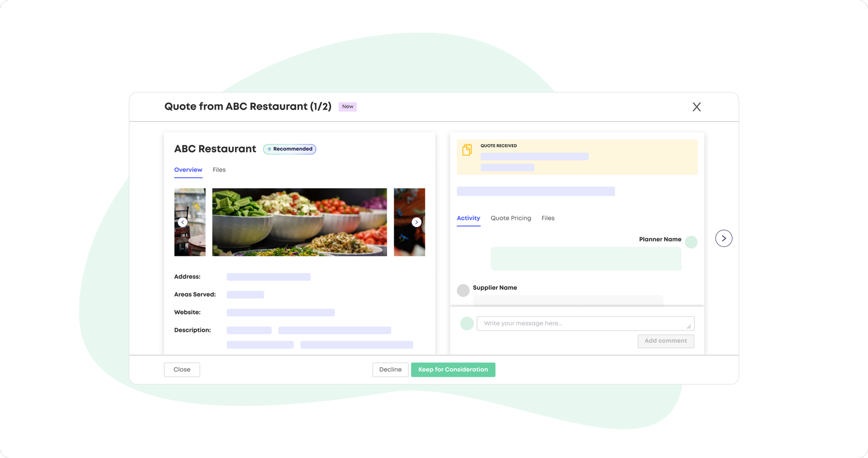
Task: Open the next quote with the right chevron
Action: click(723, 238)
